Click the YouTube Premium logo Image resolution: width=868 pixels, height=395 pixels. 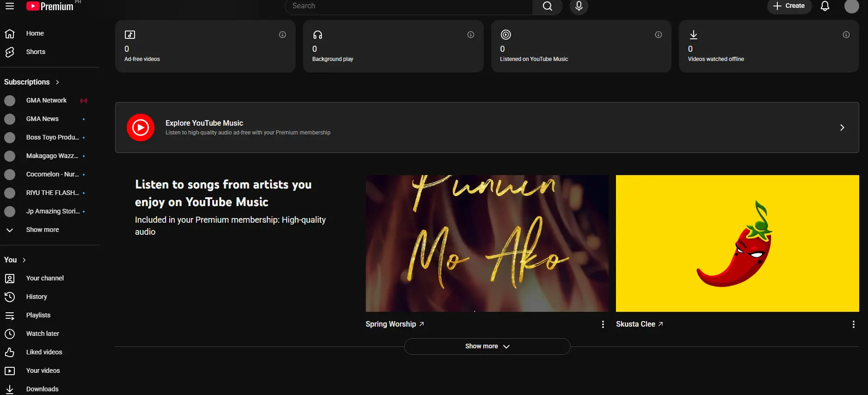click(50, 6)
